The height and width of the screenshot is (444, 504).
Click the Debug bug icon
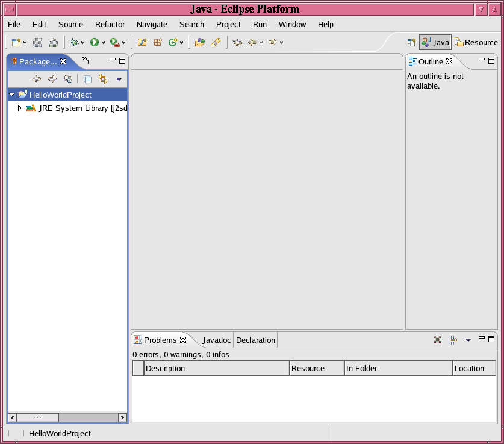coord(74,42)
